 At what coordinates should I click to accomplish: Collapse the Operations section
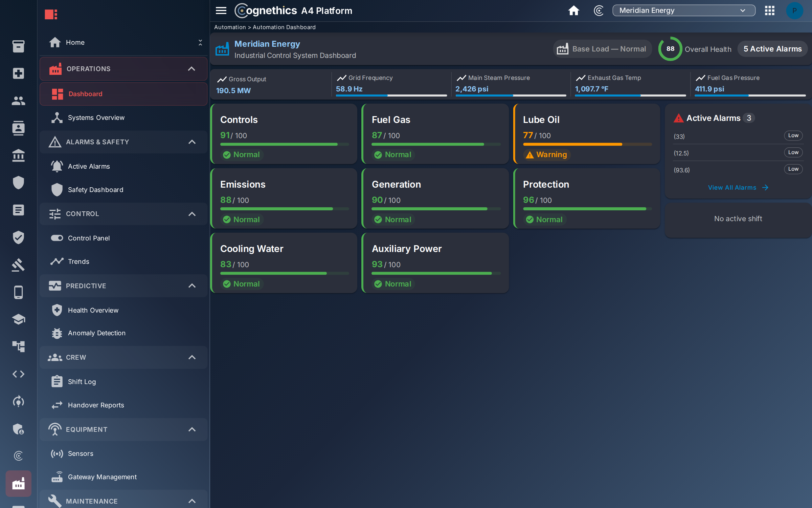(191, 69)
